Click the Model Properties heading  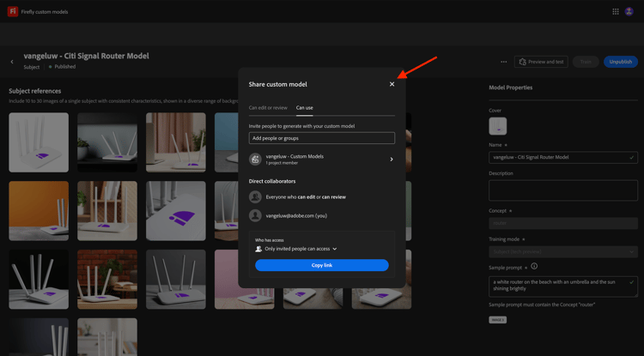point(511,87)
